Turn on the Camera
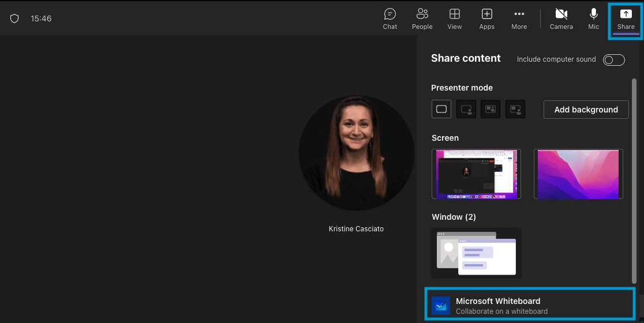644x323 pixels. (x=561, y=18)
